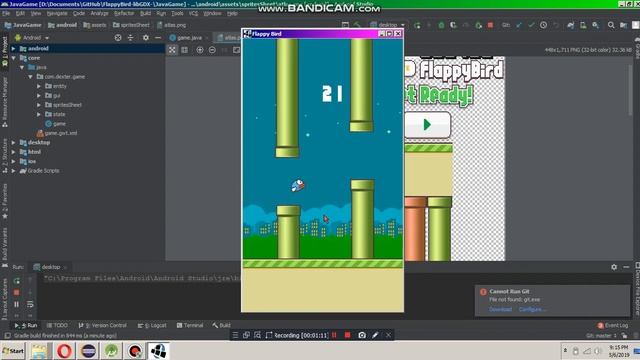Open the Run tool window button

(26, 325)
